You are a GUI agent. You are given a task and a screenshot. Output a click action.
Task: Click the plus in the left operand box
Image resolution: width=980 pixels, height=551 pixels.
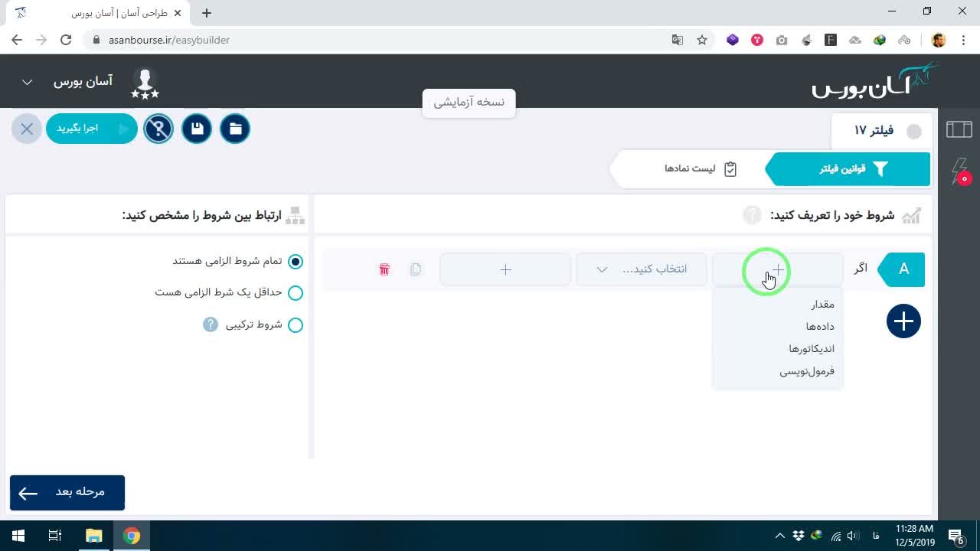coord(777,269)
